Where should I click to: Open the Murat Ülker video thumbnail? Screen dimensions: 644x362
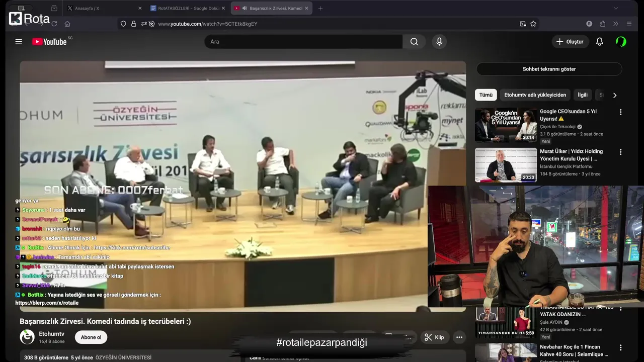[x=506, y=165]
